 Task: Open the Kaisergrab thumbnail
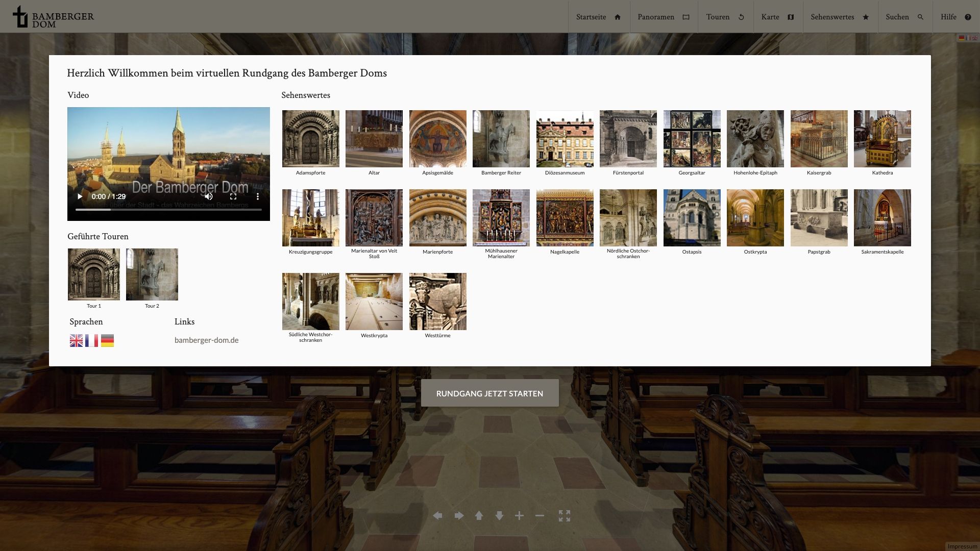pyautogui.click(x=819, y=139)
